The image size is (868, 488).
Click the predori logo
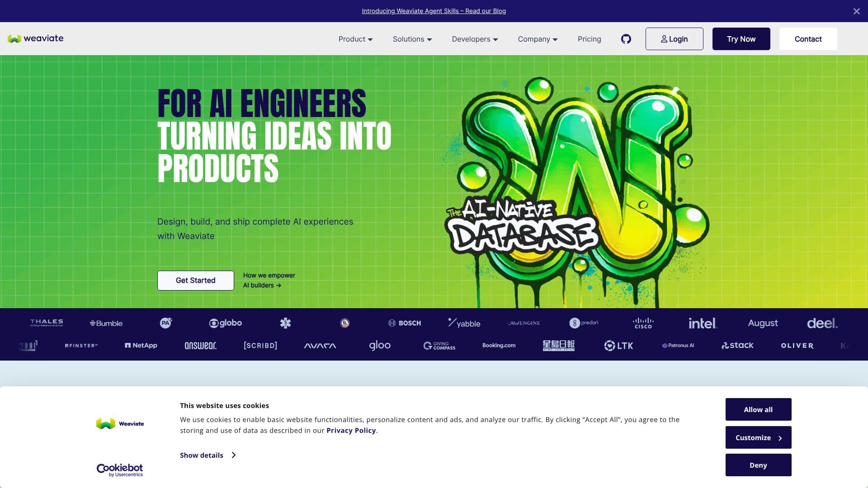pos(584,323)
